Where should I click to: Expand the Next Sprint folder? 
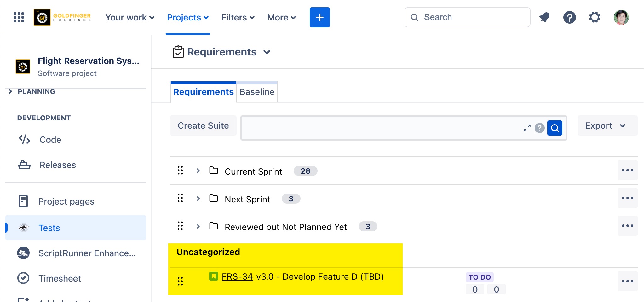click(198, 199)
